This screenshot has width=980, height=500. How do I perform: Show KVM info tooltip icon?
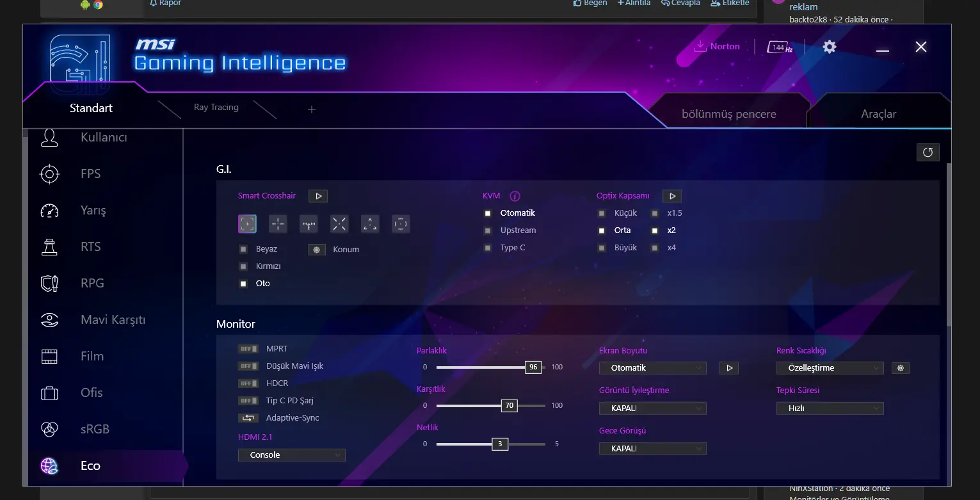515,196
